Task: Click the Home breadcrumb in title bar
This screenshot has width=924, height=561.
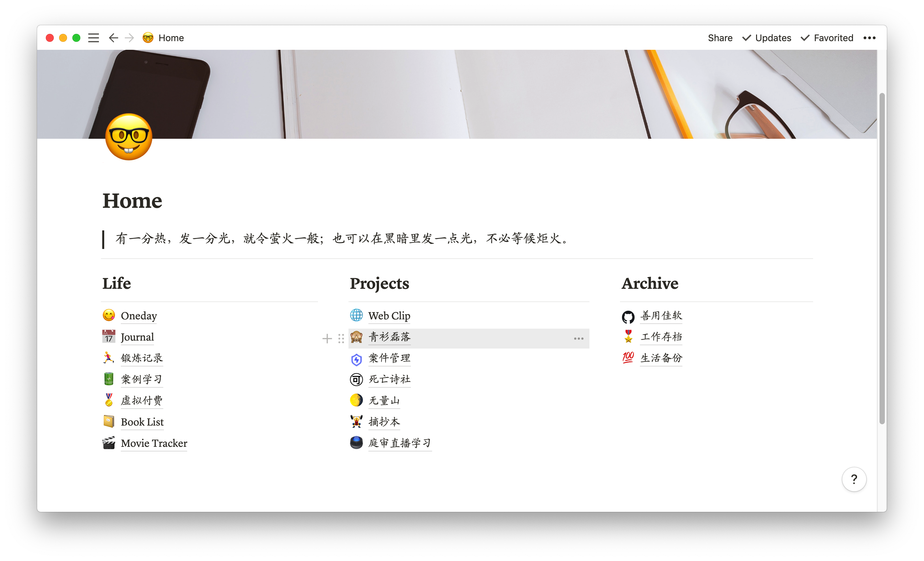Action: (171, 38)
